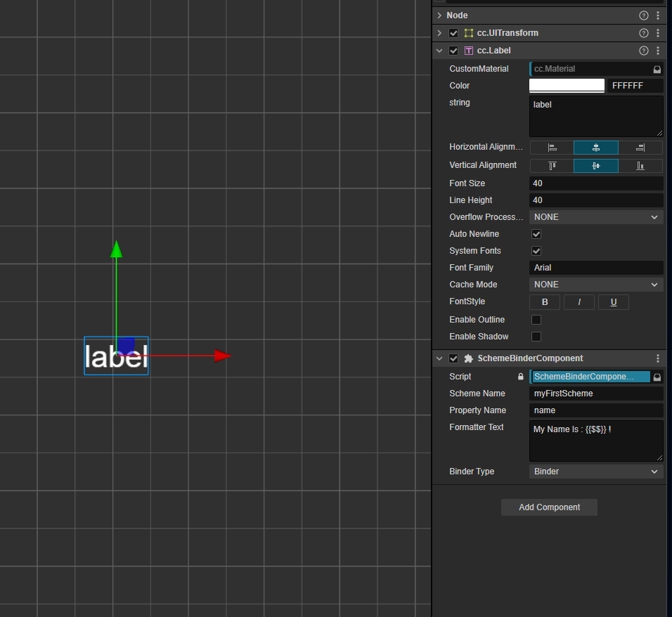This screenshot has width=672, height=617.
Task: Click the Add Component button
Action: (x=549, y=507)
